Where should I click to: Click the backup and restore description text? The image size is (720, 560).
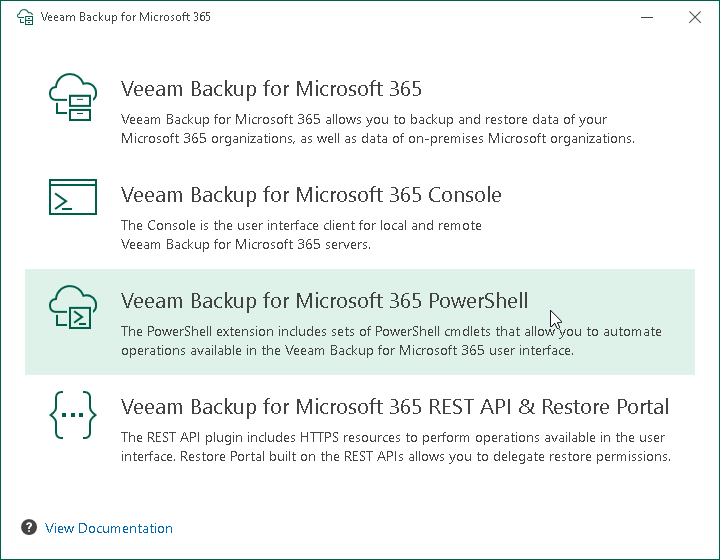377,129
